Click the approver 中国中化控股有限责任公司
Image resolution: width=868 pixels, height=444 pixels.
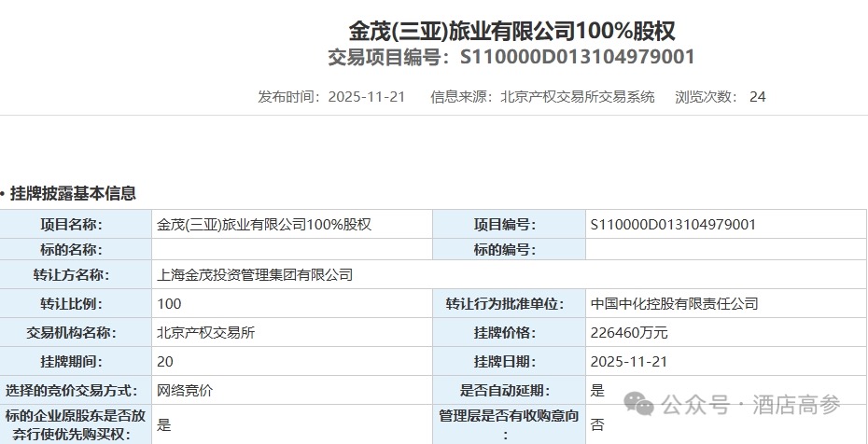pos(674,303)
